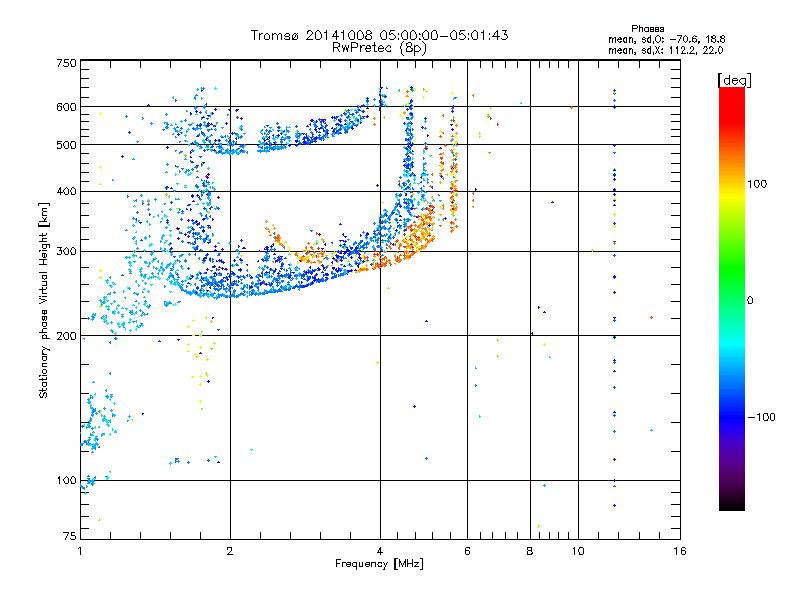Screen dimensions: 800x600
Task: Click the plot title 'Tromsø 20141008 05:00:00-05:01:43'
Action: [x=379, y=35]
